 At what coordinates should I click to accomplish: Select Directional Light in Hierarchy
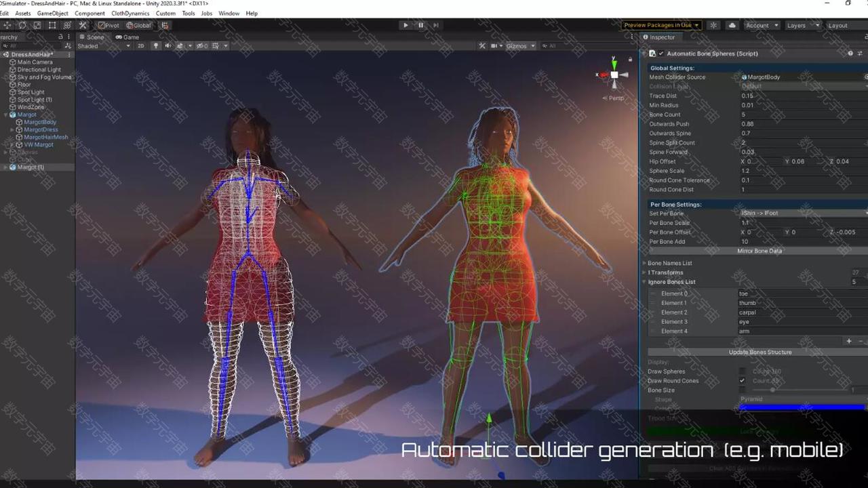[x=39, y=70]
